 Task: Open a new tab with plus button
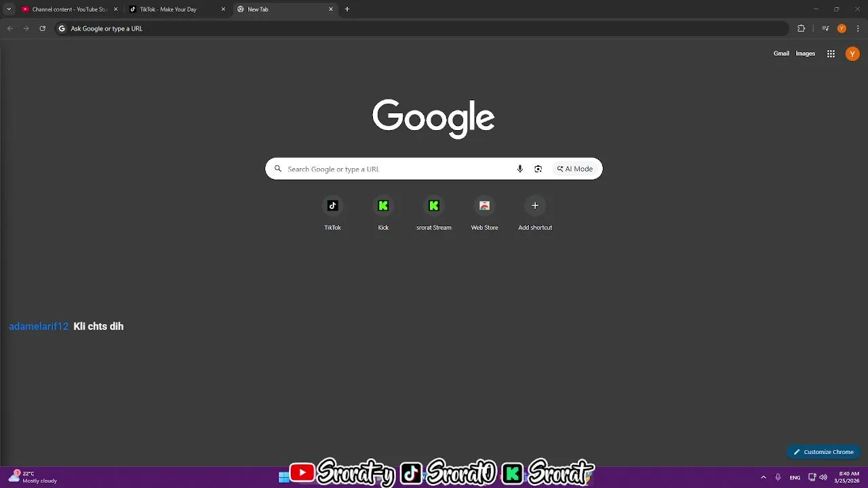tap(347, 9)
